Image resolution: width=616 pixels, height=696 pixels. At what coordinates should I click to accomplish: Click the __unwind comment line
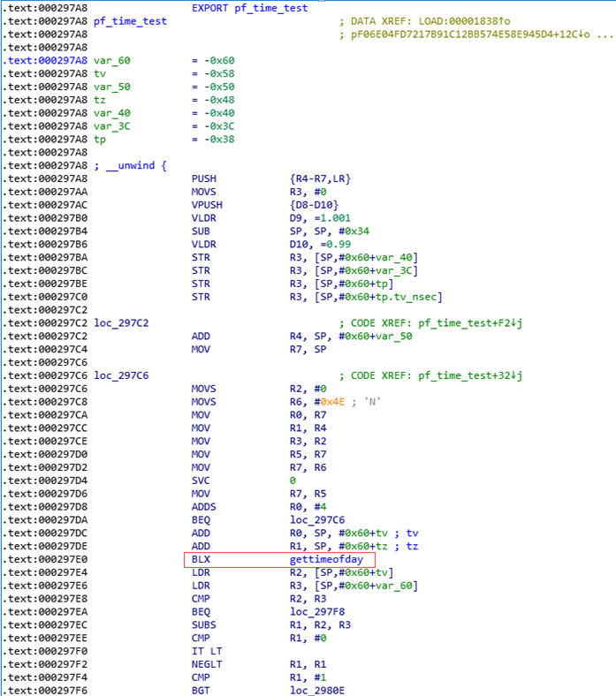click(x=130, y=165)
